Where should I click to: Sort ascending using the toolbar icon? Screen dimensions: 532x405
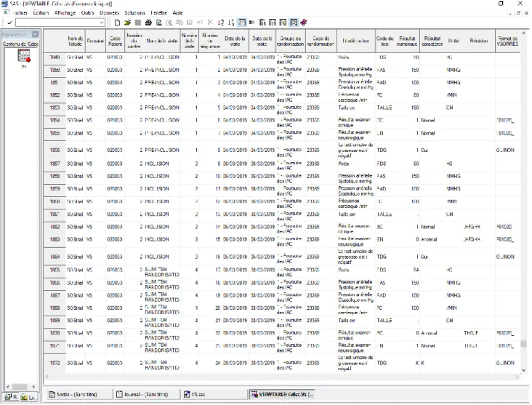point(220,23)
